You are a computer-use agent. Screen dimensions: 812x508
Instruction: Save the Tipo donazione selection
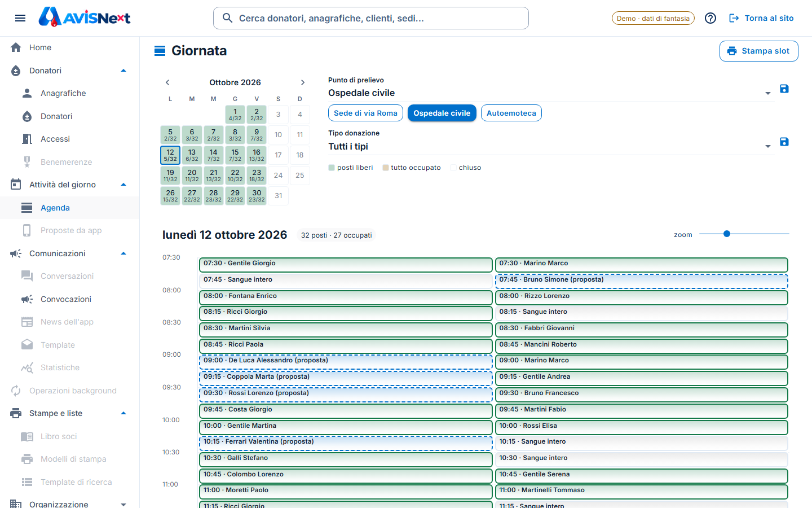click(784, 142)
